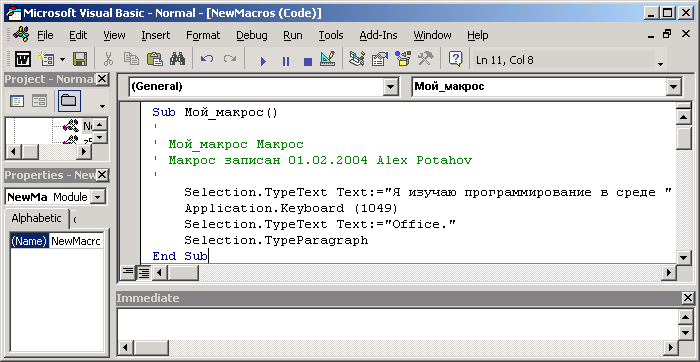The width and height of the screenshot is (700, 362).
Task: Click Immediate window scroll down arrow
Action: 685,333
